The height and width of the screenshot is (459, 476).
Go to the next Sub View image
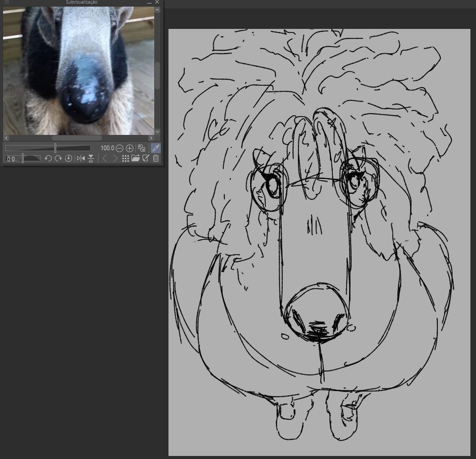point(115,158)
